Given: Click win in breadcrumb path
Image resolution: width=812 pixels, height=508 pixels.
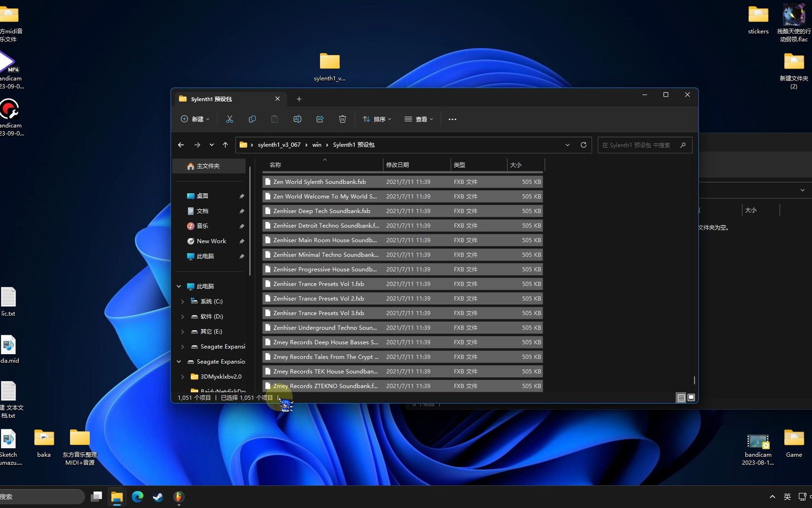Looking at the screenshot, I should pos(317,145).
